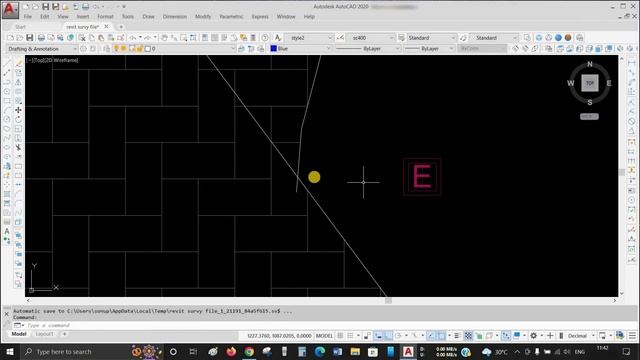640x360 pixels.
Task: Toggle snap mode in the status bar
Action: click(x=350, y=336)
